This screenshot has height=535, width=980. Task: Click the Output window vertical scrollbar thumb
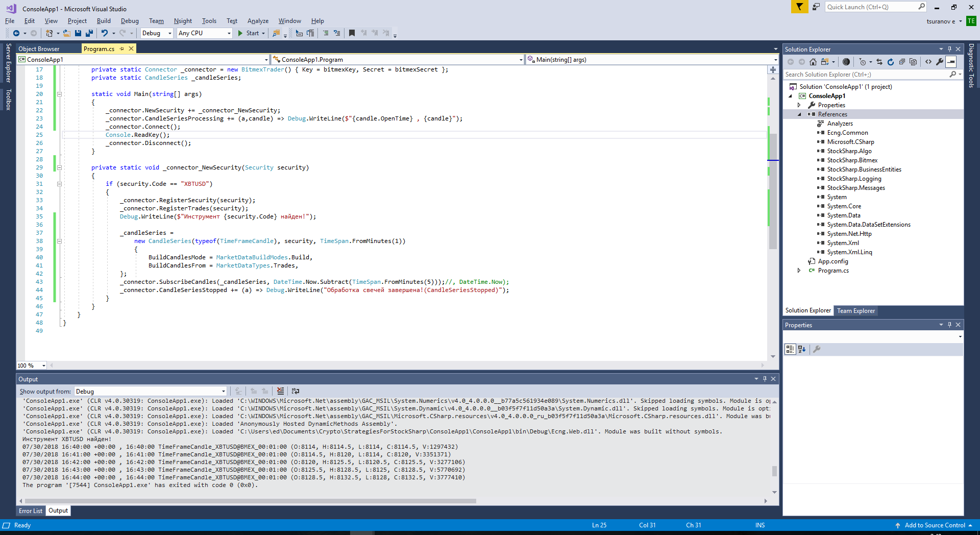(774, 471)
